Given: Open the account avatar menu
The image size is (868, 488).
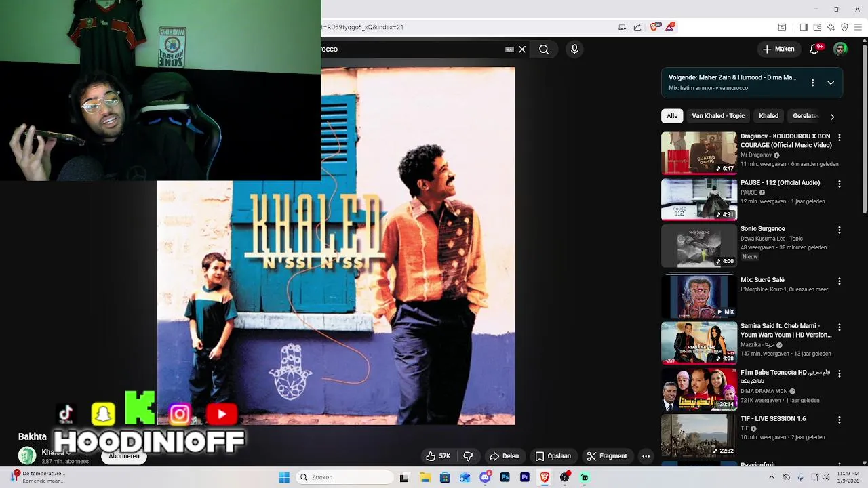Looking at the screenshot, I should tap(840, 49).
